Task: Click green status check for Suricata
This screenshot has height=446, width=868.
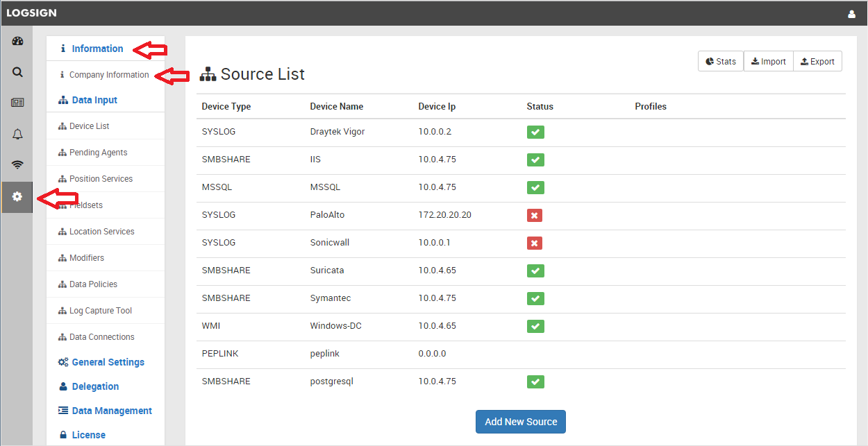Action: point(535,271)
